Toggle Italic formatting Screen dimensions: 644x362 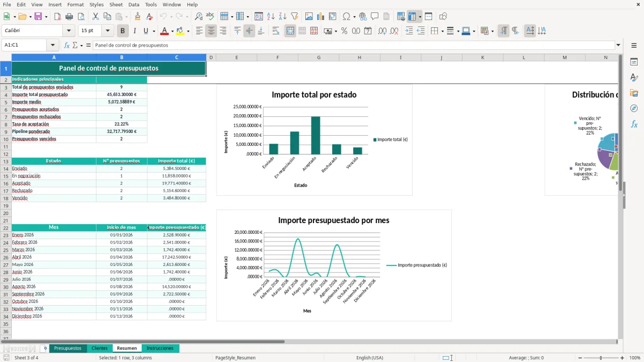(x=134, y=31)
